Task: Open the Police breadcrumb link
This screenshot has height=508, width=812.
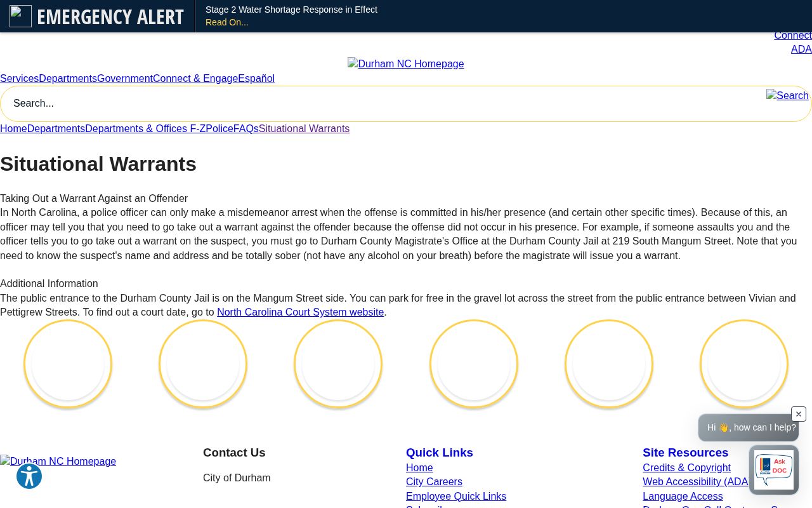Action: [219, 129]
